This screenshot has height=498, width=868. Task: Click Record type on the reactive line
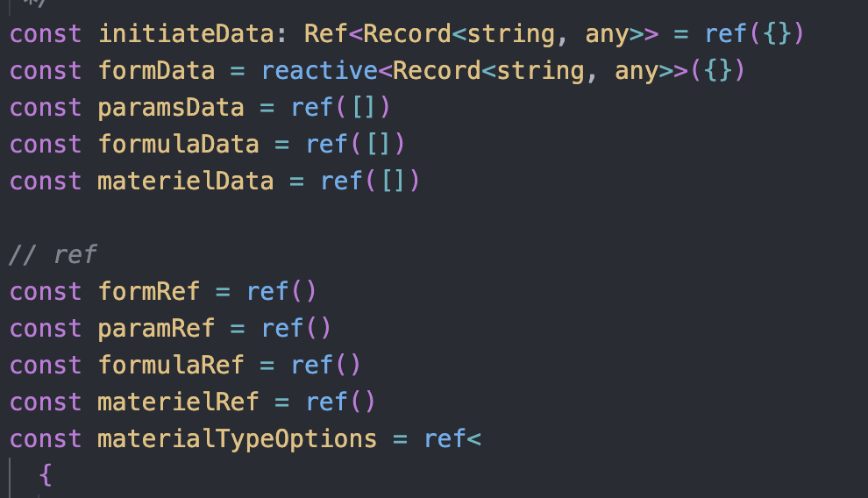[437, 71]
